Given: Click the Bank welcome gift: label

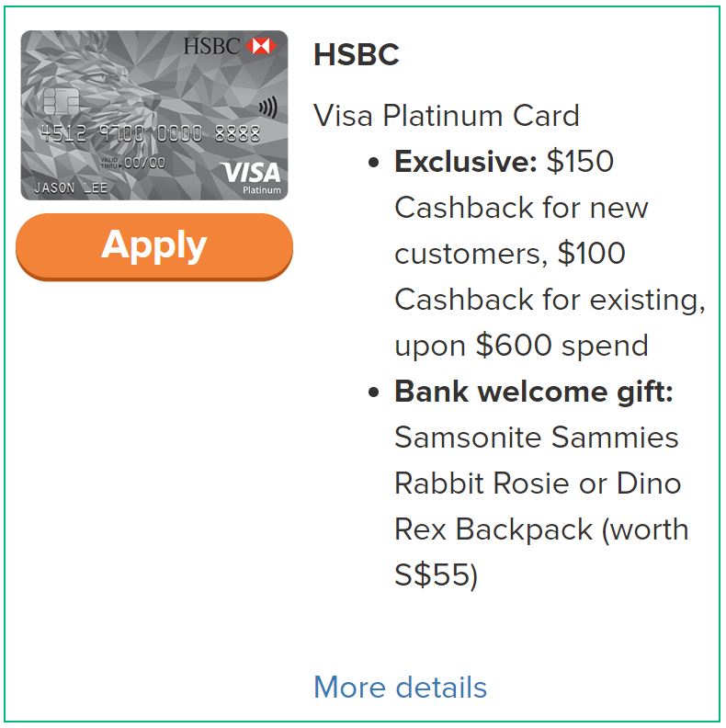Looking at the screenshot, I should tap(534, 392).
